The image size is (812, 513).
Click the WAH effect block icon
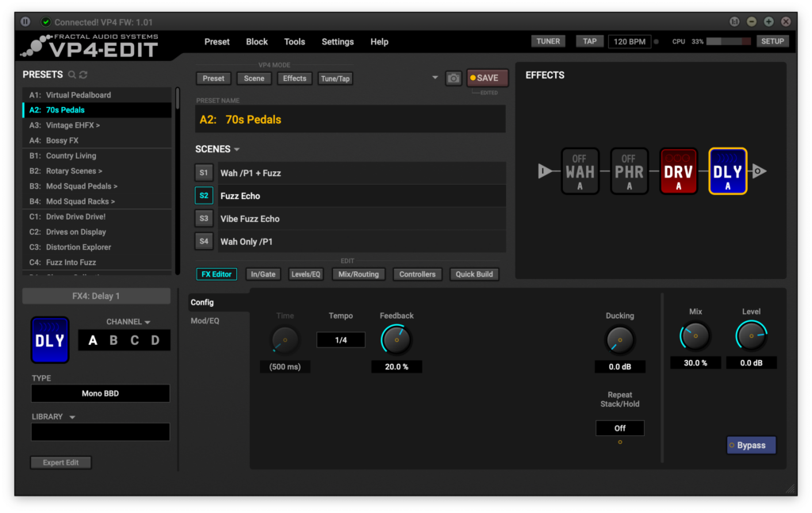coord(580,171)
